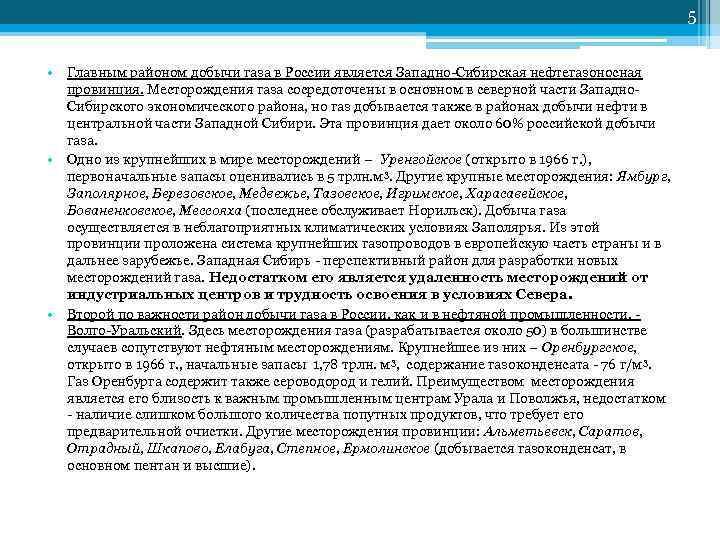Click the underlined phrase 'Второй по важности район'
720x540 pixels.
156,315
